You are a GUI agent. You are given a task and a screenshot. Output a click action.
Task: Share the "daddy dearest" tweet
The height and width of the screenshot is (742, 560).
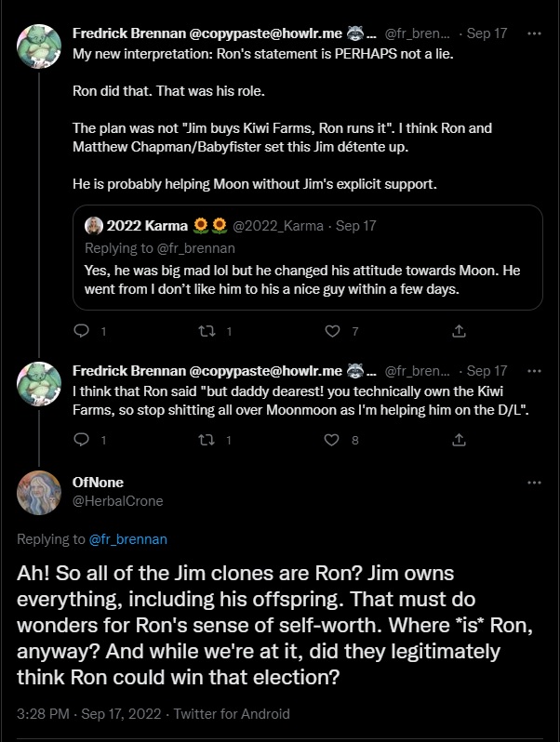click(458, 440)
